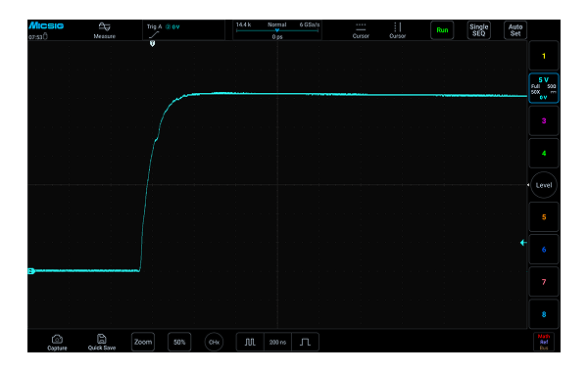Enable channel 7
Image resolution: width=588 pixels, height=372 pixels.
[544, 282]
